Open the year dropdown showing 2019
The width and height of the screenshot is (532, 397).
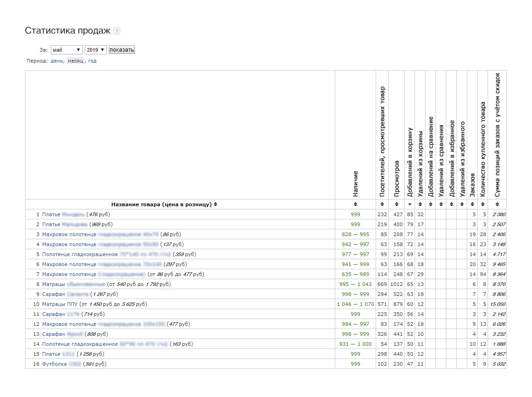coord(96,50)
